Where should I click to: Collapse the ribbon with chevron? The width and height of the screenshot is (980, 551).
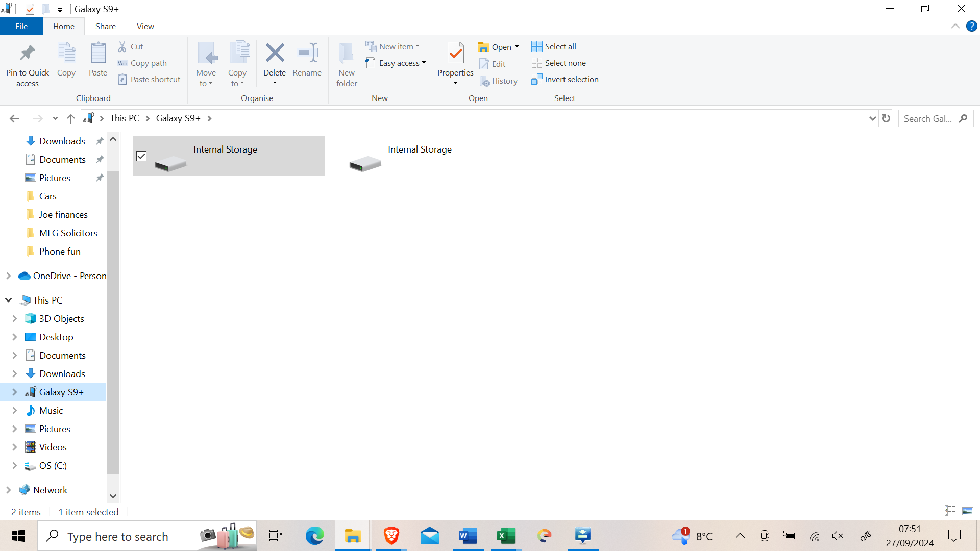coord(955,26)
